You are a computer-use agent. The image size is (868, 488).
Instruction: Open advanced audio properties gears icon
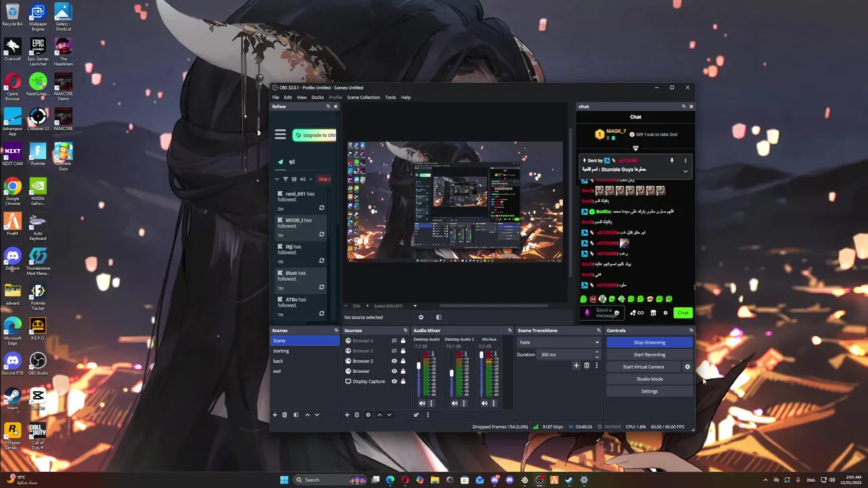click(x=416, y=415)
